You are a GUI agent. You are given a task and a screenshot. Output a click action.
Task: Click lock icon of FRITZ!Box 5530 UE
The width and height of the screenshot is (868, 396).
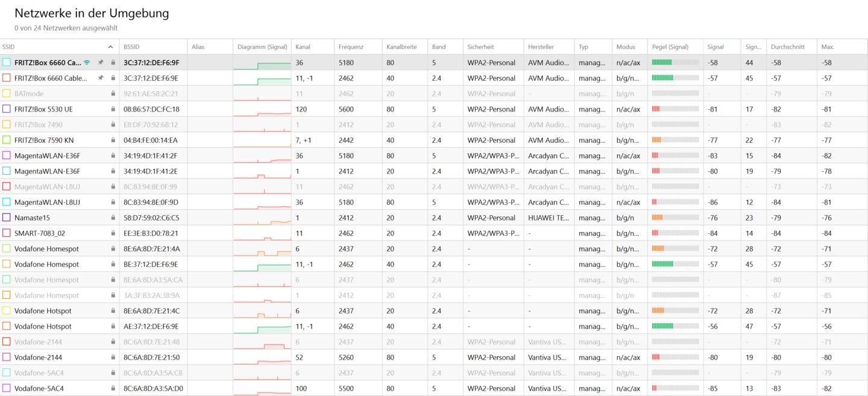[x=113, y=109]
